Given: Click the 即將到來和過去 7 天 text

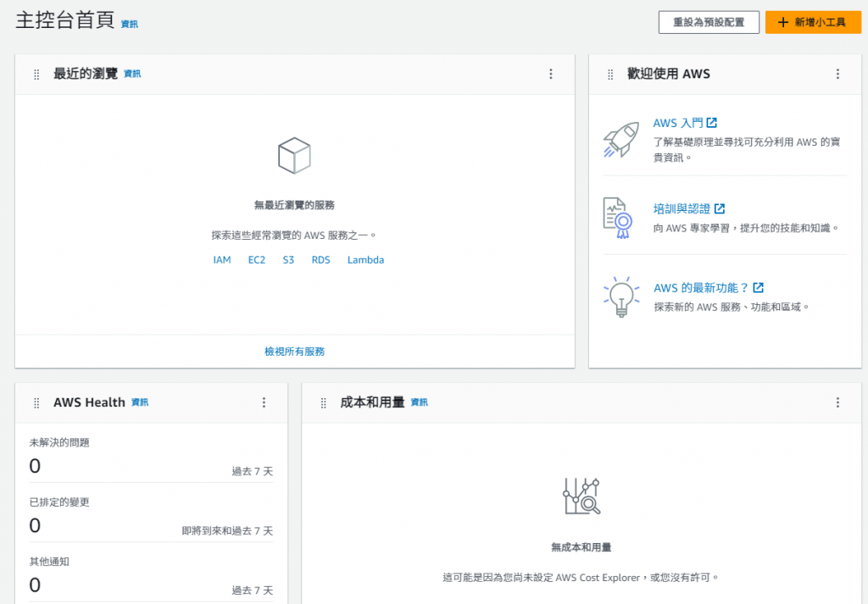Looking at the screenshot, I should 227,531.
